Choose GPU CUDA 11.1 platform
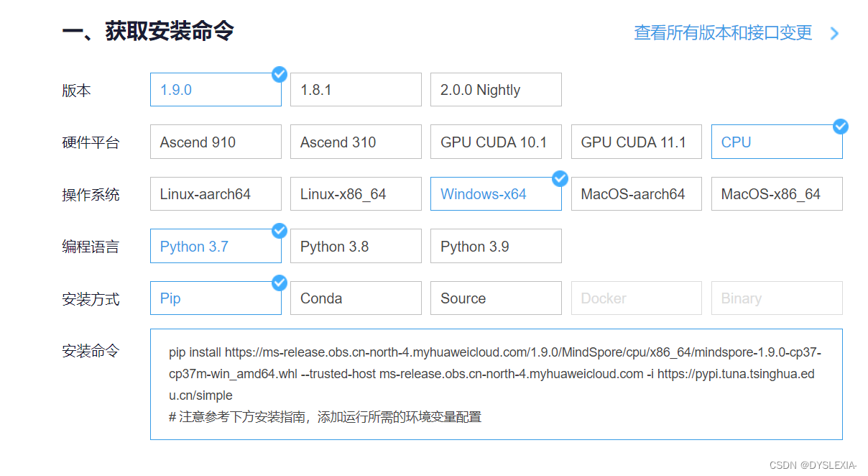Screen dimensions: 868x476 [635, 142]
